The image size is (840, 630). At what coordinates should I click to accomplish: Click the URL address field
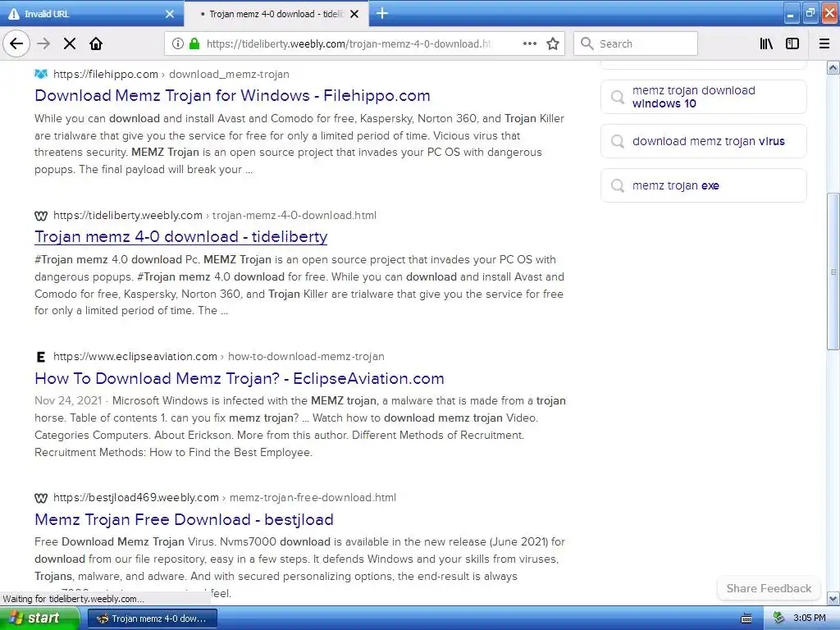pyautogui.click(x=348, y=43)
